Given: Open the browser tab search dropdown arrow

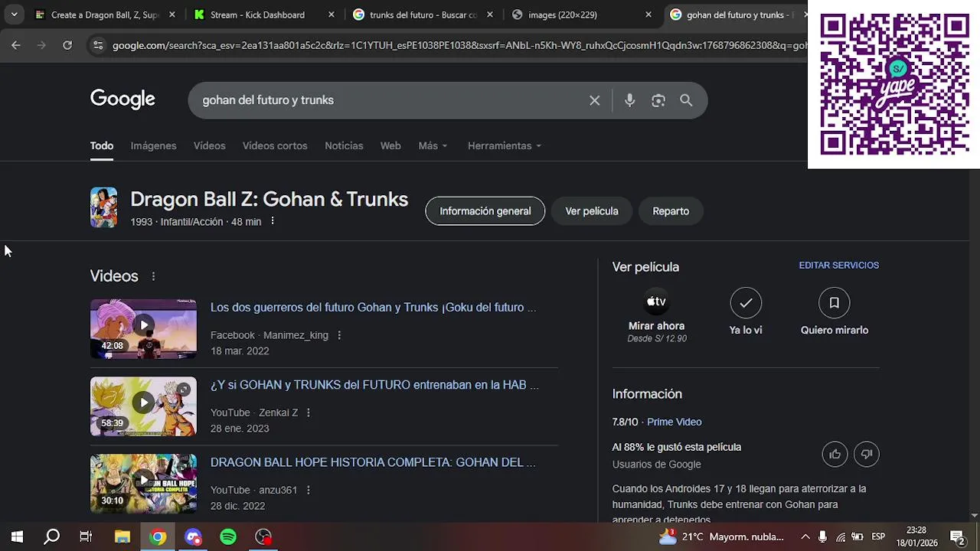Looking at the screenshot, I should (x=14, y=15).
